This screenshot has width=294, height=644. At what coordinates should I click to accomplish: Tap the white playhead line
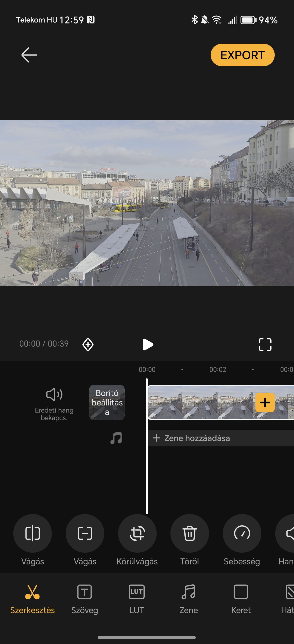[147, 446]
